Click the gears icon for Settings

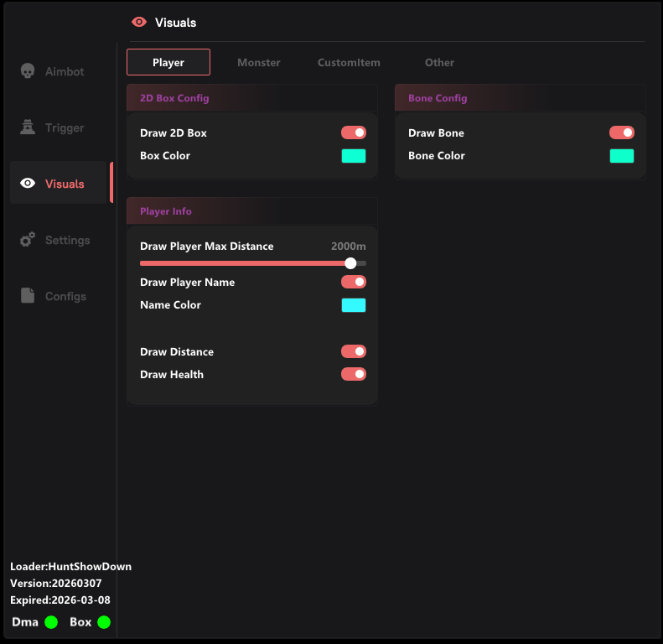(x=28, y=240)
